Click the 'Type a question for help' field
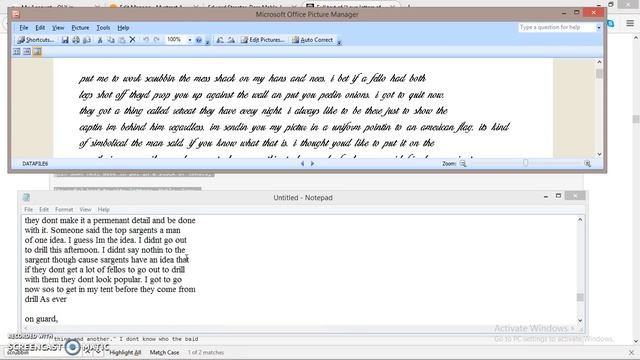This screenshot has width=640, height=360. point(556,27)
